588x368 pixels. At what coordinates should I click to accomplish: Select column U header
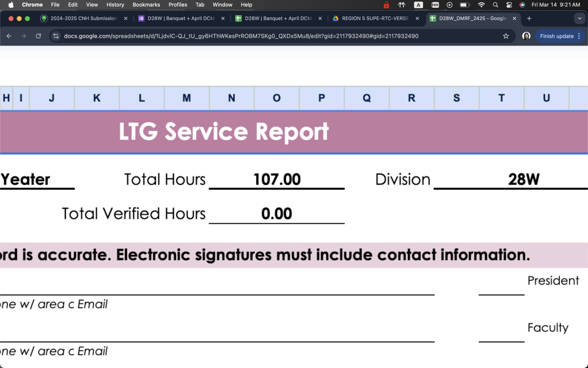click(547, 98)
